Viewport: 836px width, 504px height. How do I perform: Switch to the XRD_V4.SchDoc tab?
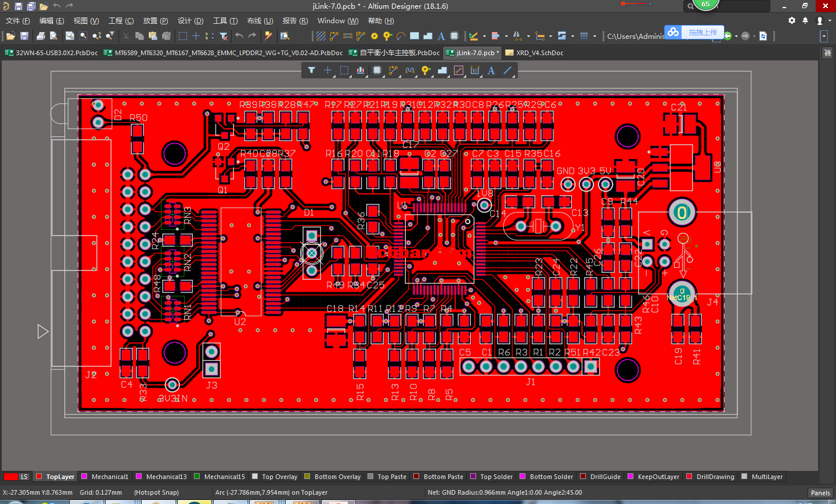534,52
